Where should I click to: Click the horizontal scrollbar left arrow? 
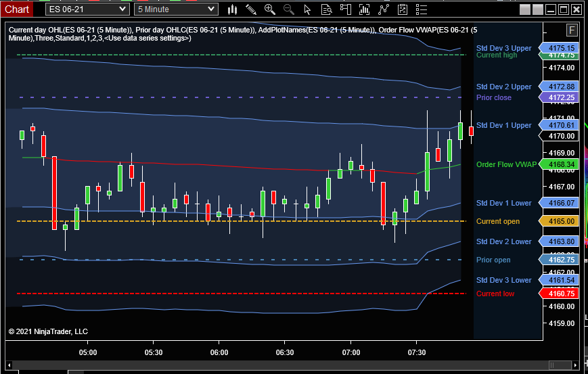coord(9,365)
